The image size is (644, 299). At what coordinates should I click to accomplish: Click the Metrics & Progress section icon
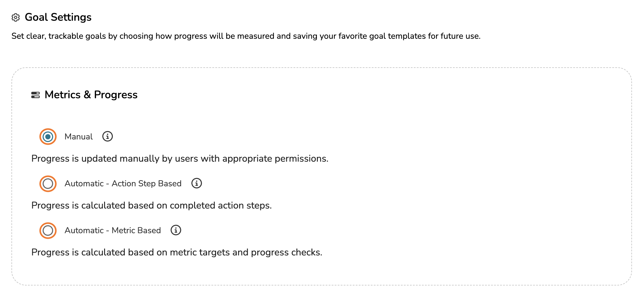pyautogui.click(x=36, y=95)
